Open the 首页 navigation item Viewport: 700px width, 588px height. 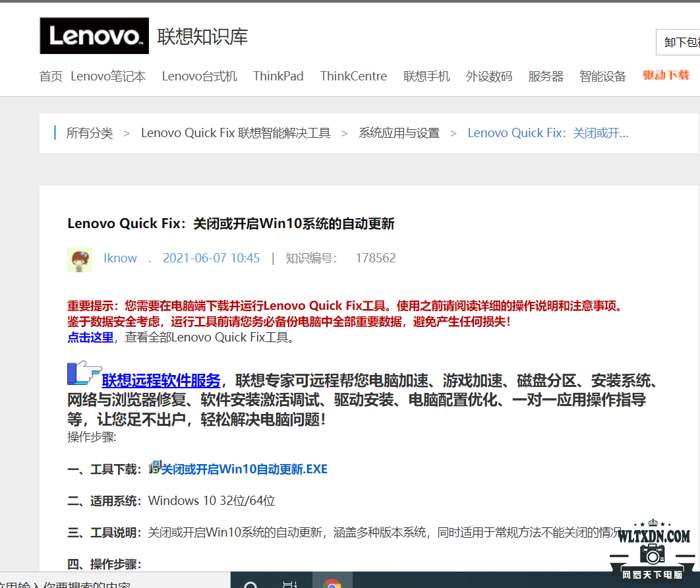51,76
